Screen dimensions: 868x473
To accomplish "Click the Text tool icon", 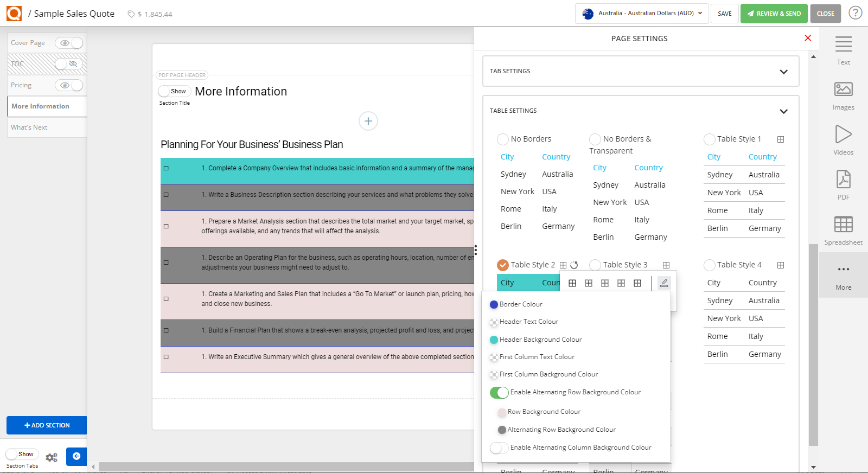I will (x=843, y=44).
